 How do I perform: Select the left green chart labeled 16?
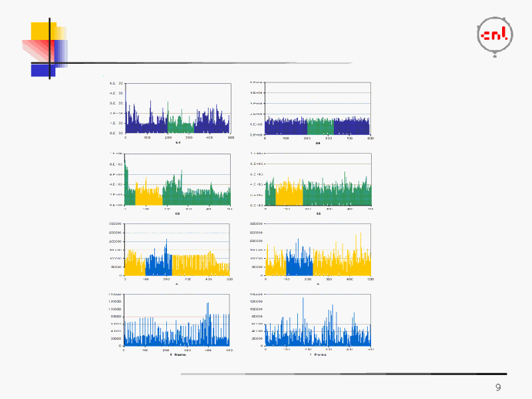click(178, 181)
